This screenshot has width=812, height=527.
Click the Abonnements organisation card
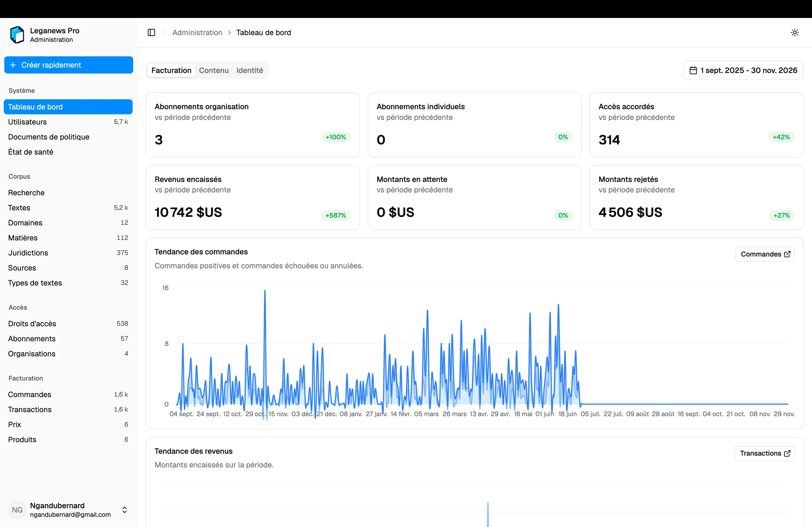click(253, 125)
